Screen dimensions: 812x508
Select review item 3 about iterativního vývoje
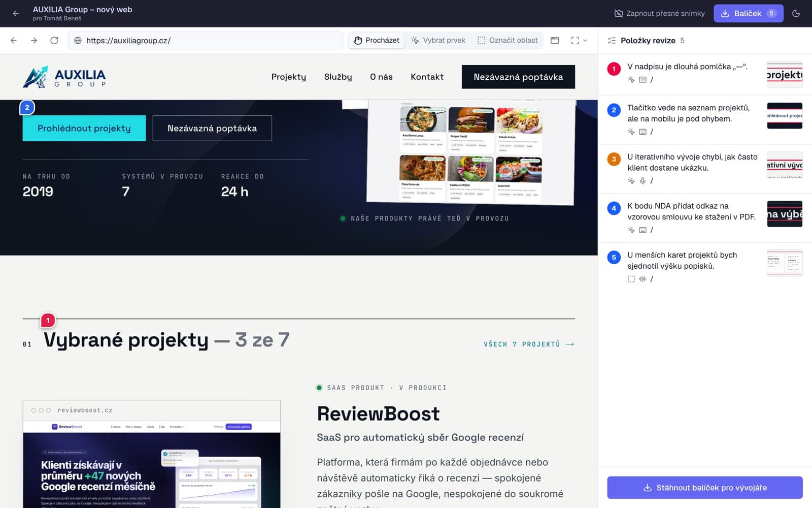click(705, 169)
